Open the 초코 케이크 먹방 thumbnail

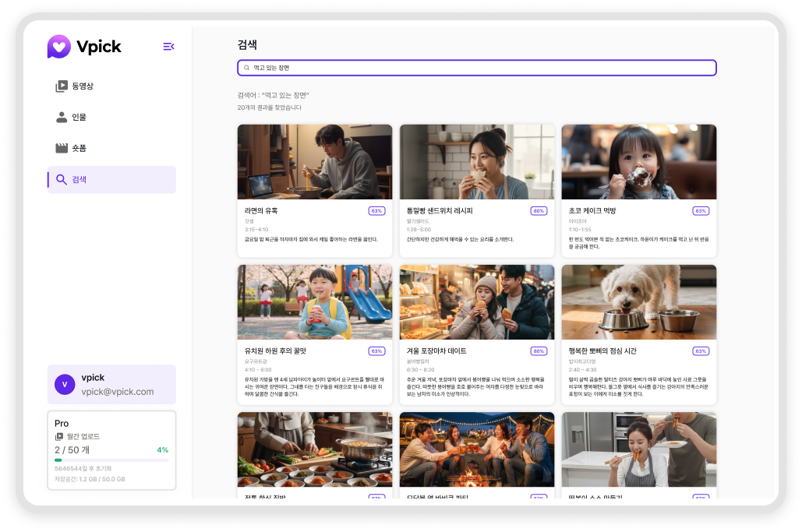(638, 162)
